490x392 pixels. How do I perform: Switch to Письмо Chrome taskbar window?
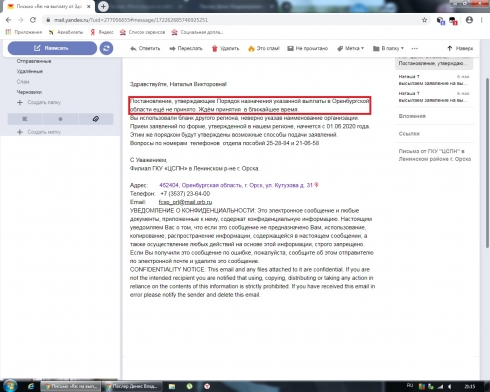[x=70, y=386]
